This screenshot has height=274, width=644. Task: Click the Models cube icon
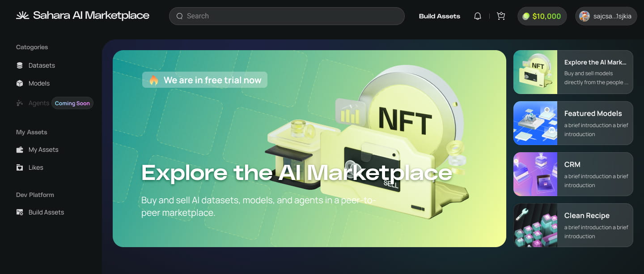pos(20,83)
